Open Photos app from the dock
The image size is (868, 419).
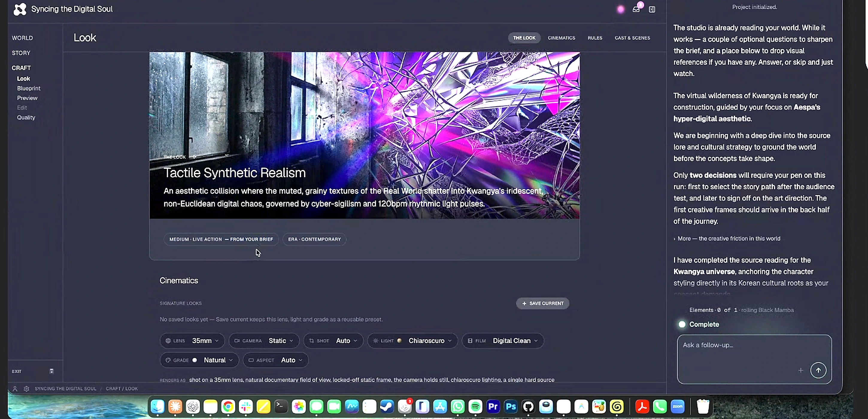tap(298, 406)
